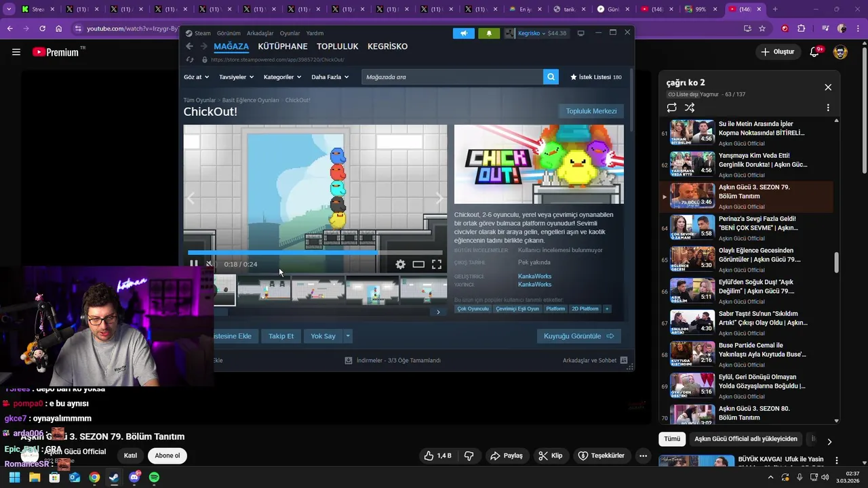Expand Tavsiyeler dropdown
Viewport: 868px width, 488px height.
pos(236,77)
